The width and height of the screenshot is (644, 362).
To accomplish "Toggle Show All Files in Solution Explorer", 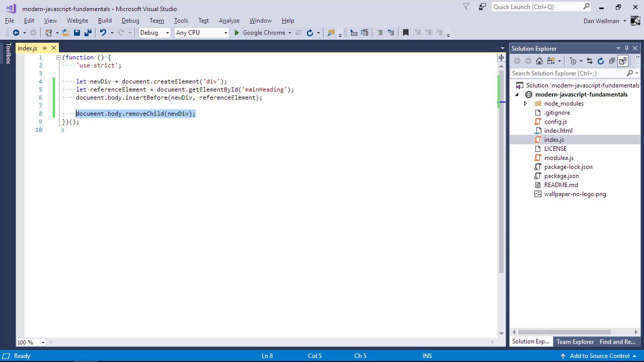I will tap(623, 61).
